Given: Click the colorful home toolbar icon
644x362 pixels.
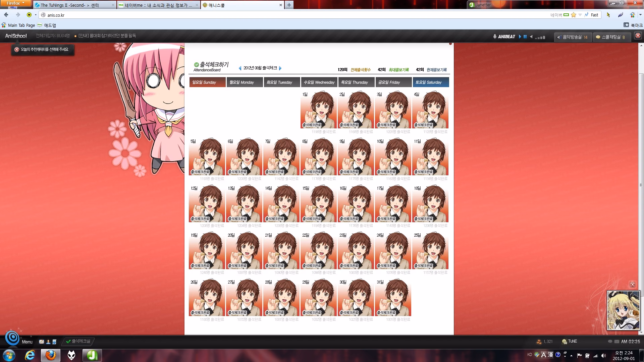Looking at the screenshot, I should 632,15.
